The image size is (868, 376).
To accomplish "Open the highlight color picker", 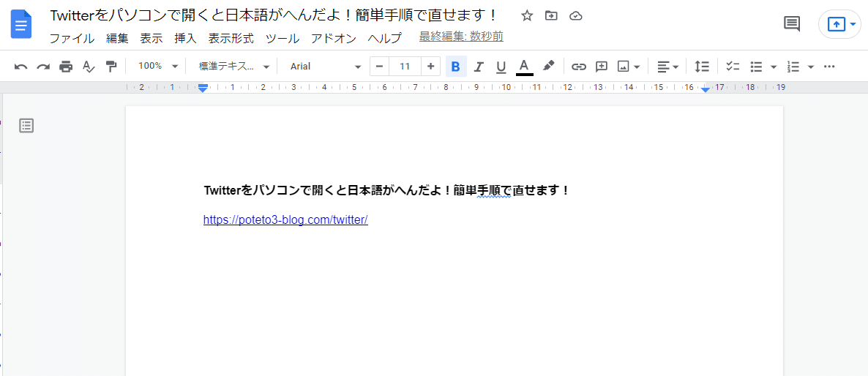I will (x=548, y=67).
